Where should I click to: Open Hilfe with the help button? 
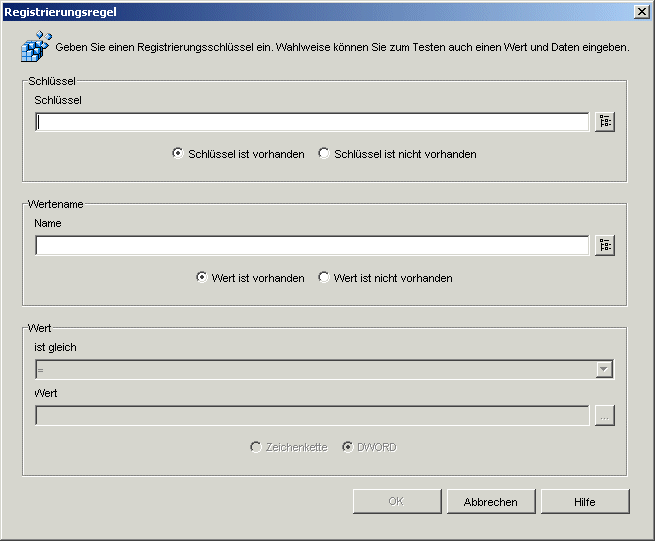tap(585, 501)
